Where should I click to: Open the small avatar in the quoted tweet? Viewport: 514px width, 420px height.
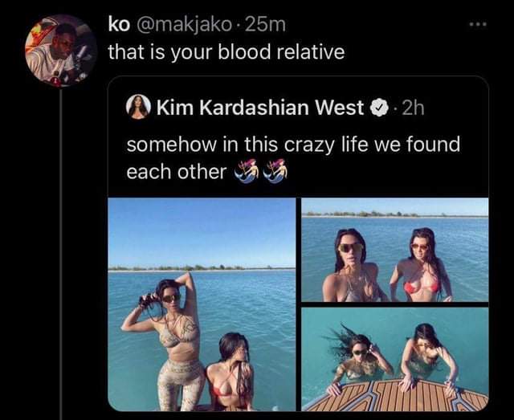138,107
